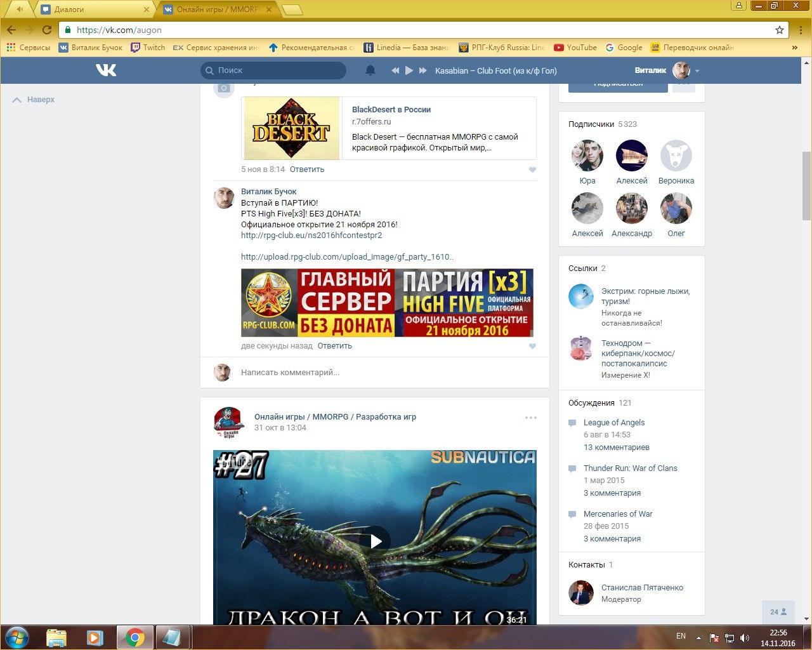Expand hidden bookmarks chevron in bookmarks bar
Viewport: 812px width, 650px height.
(794, 48)
